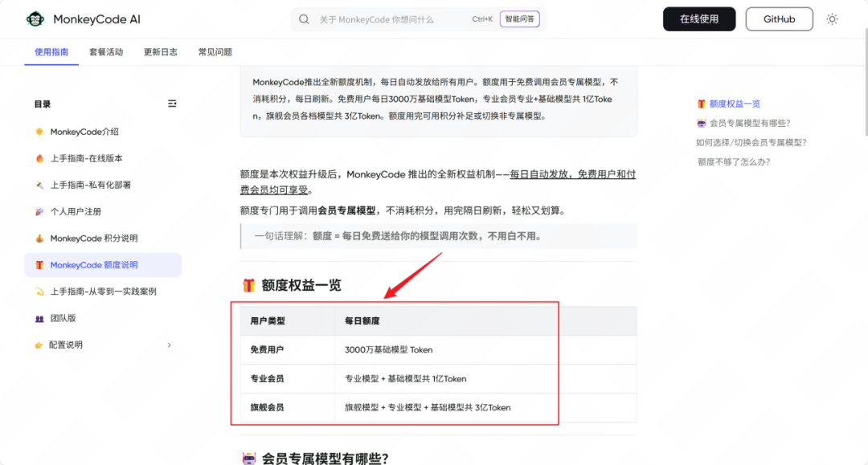Open 配置说明 in the sidebar
Screen dimensions: 868x465
pyautogui.click(x=103, y=345)
